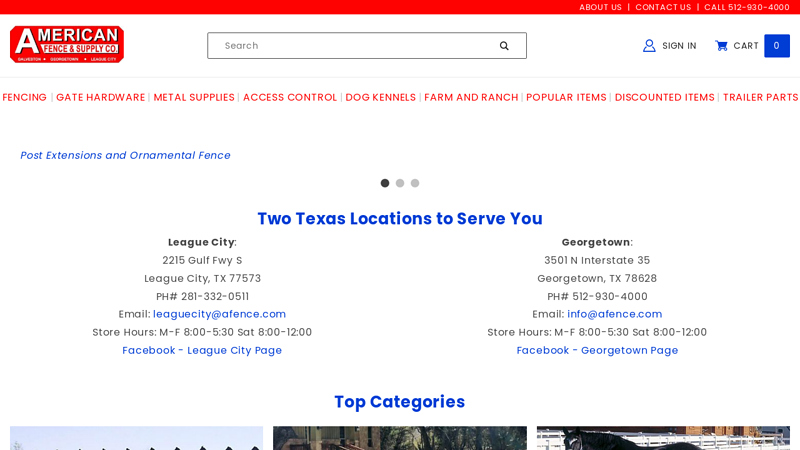
Task: Click address 3501 N Interstate 35
Action: point(597,260)
